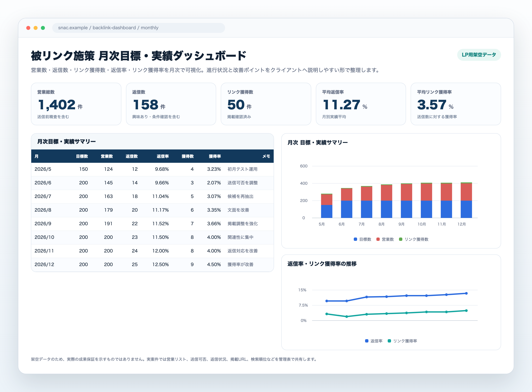Click the first point on リンク獲得率 line
The height and width of the screenshot is (392, 532).
click(327, 314)
